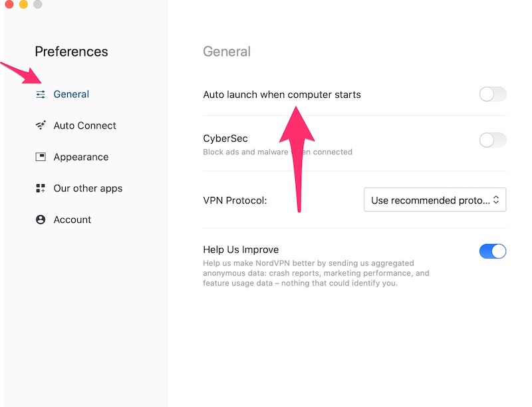Open the Account text label in sidebar

coord(72,219)
